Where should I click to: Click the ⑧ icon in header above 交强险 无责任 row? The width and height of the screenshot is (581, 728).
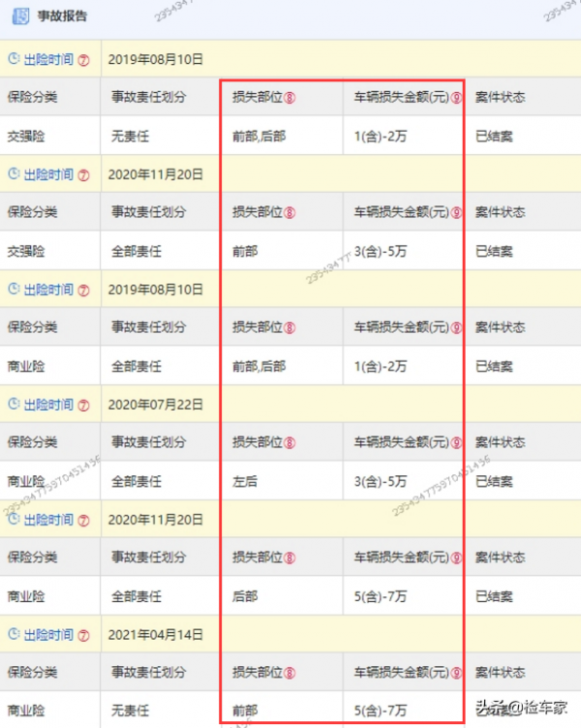coord(290,98)
